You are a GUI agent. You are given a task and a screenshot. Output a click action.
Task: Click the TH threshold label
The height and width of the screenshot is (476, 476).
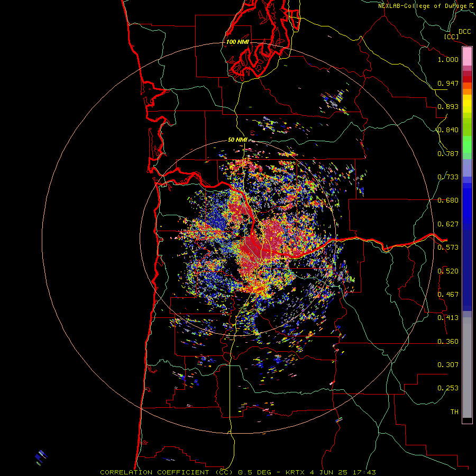tap(454, 412)
